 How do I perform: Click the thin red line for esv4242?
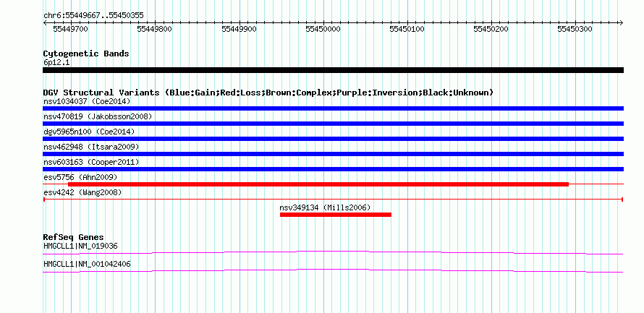[x=333, y=200]
